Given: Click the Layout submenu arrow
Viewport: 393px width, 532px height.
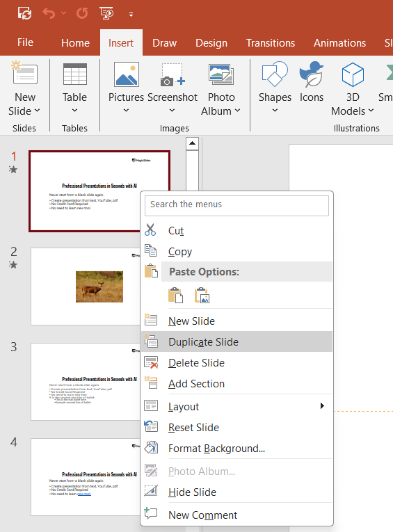Looking at the screenshot, I should [322, 406].
